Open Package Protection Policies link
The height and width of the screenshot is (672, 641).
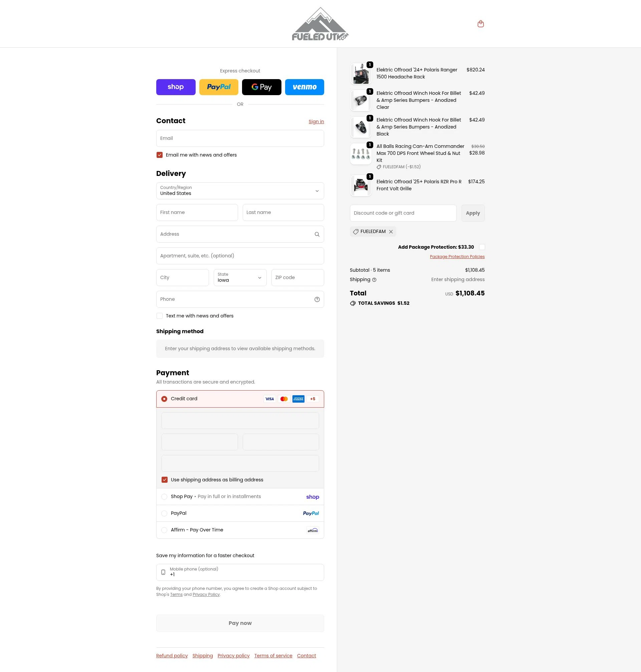click(457, 257)
